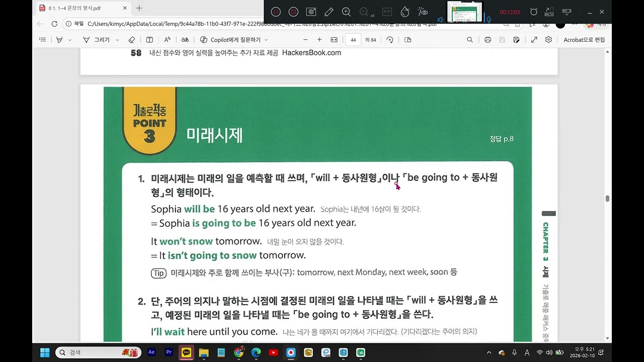Open the PDF find search icon
The height and width of the screenshot is (362, 644).
470,40
